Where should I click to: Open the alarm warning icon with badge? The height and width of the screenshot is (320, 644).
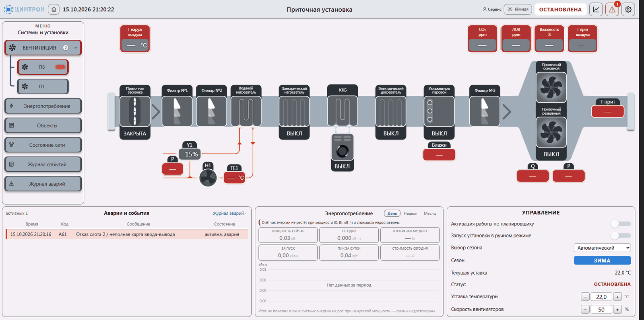tap(612, 9)
